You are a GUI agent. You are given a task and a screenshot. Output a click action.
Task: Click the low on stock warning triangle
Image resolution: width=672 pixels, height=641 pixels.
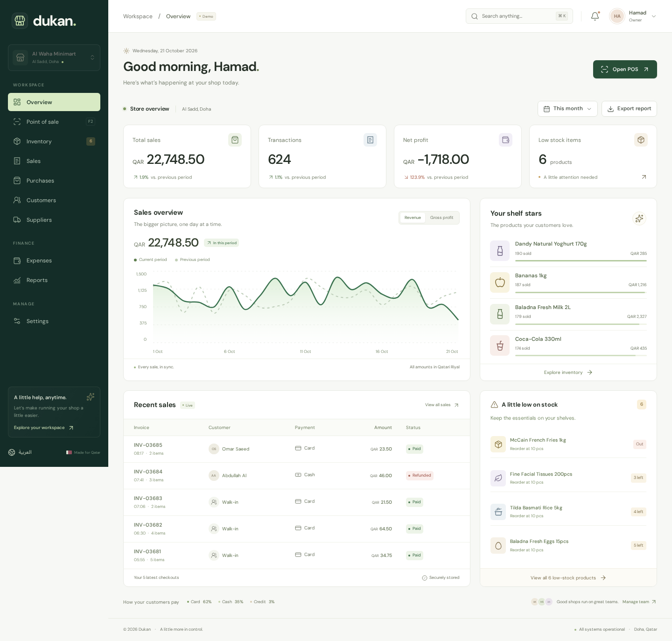(x=494, y=405)
